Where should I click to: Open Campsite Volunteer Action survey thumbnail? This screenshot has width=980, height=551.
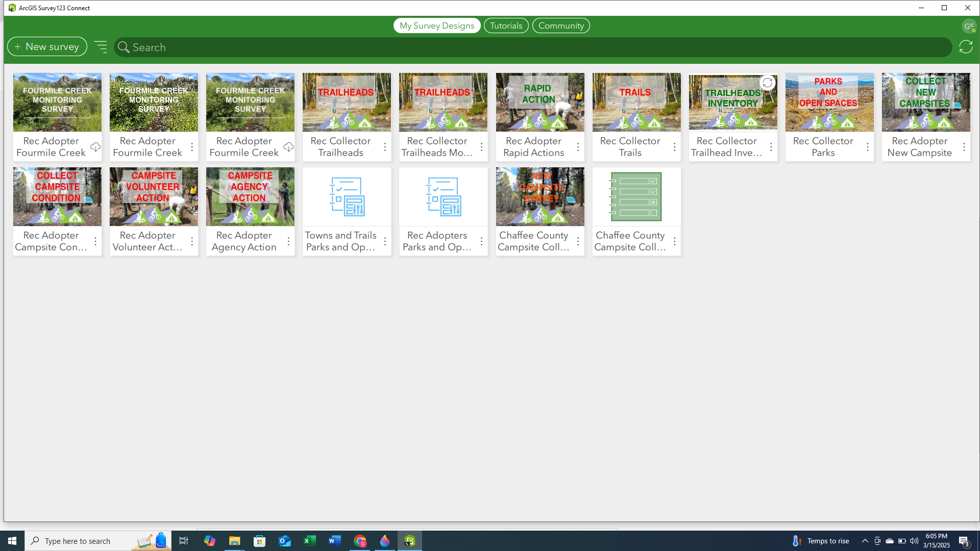coord(154,196)
